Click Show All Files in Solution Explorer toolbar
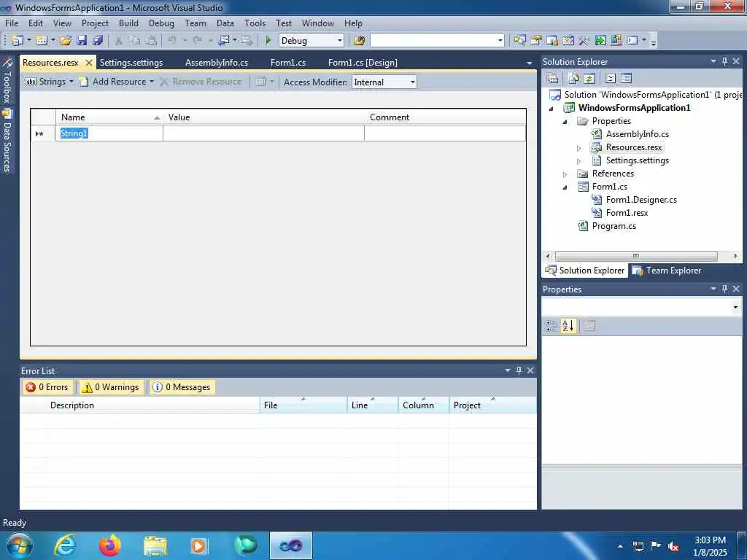The image size is (747, 560). (x=573, y=78)
